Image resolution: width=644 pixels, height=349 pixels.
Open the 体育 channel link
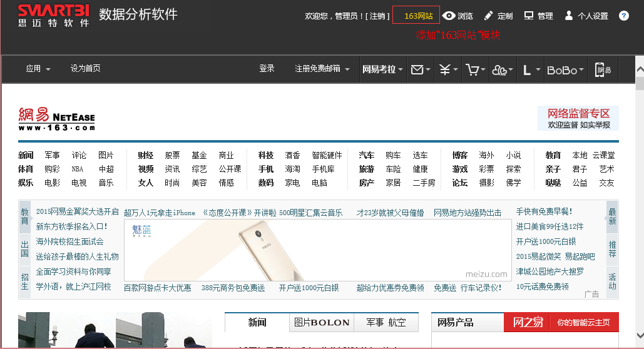(26, 169)
